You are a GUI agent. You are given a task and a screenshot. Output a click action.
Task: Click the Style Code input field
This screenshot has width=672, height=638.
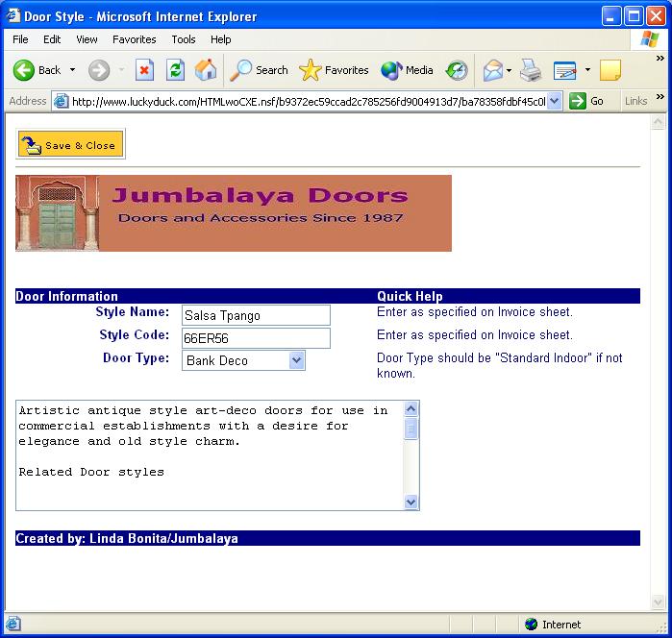tap(256, 338)
